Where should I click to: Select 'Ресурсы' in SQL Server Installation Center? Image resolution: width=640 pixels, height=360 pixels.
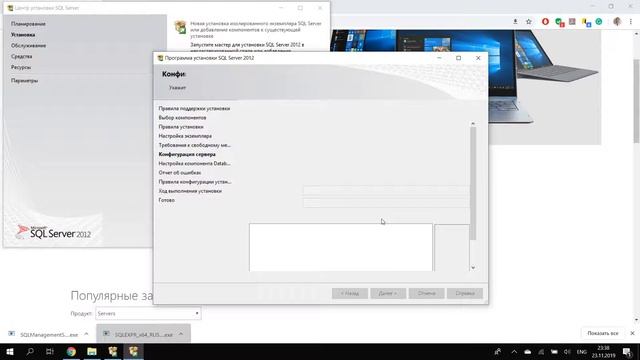click(21, 67)
